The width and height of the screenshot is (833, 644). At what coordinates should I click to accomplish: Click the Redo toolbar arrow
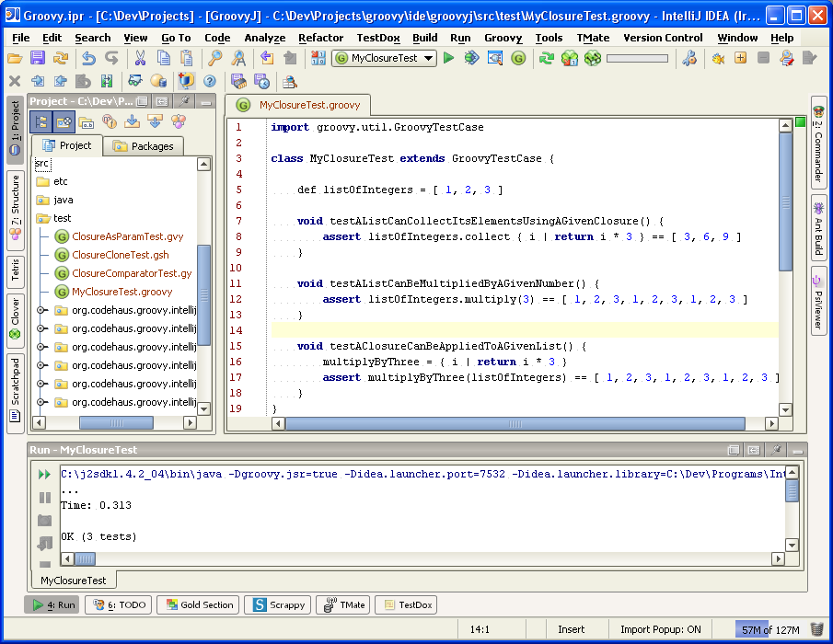click(111, 58)
